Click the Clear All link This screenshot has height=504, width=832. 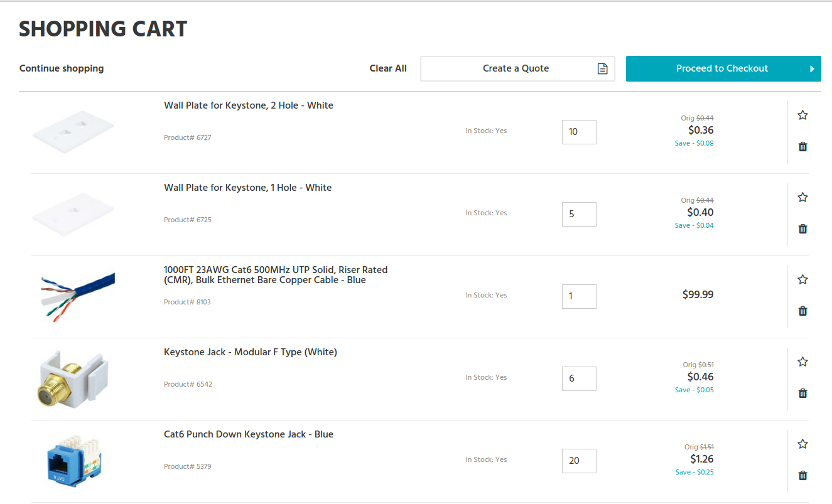tap(388, 69)
